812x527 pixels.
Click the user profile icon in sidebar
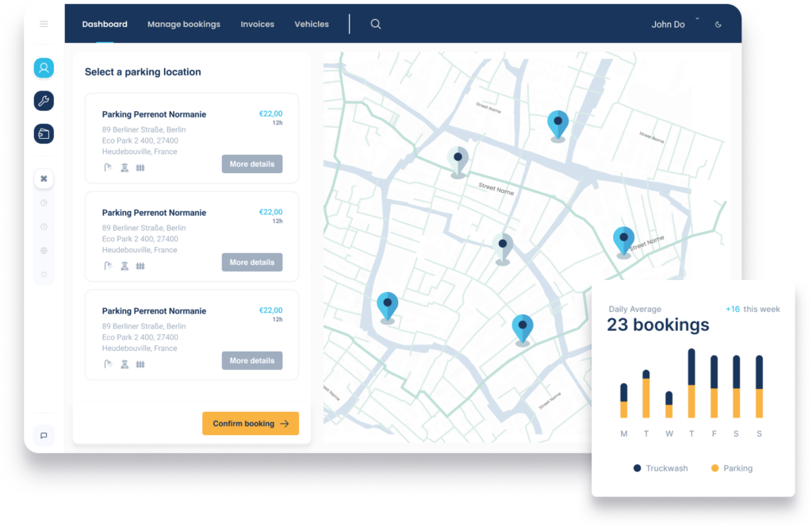pos(44,68)
